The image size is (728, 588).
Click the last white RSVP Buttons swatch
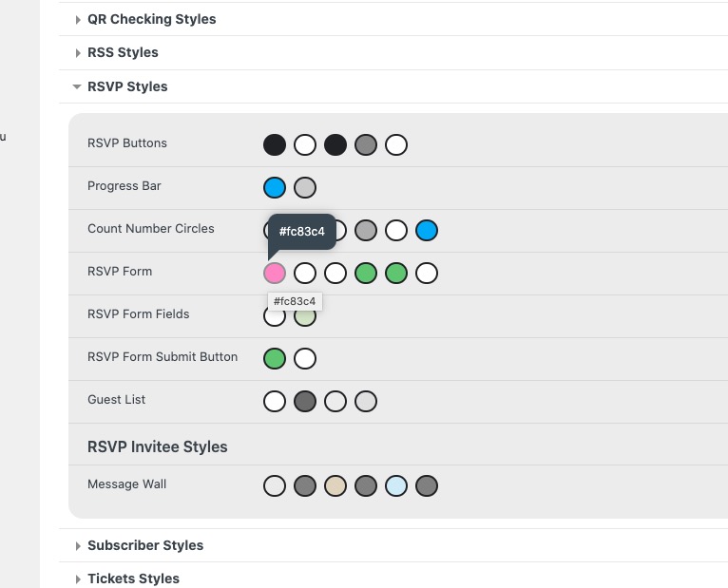(x=396, y=145)
